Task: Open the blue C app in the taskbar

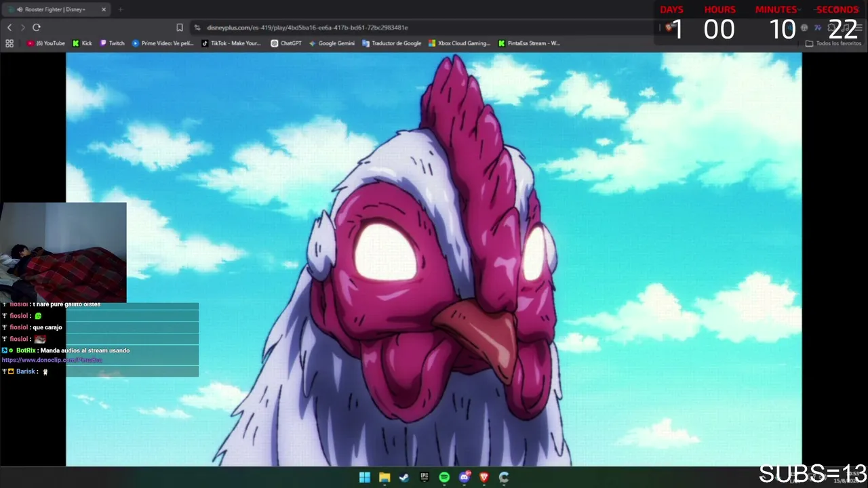Action: coord(504,477)
